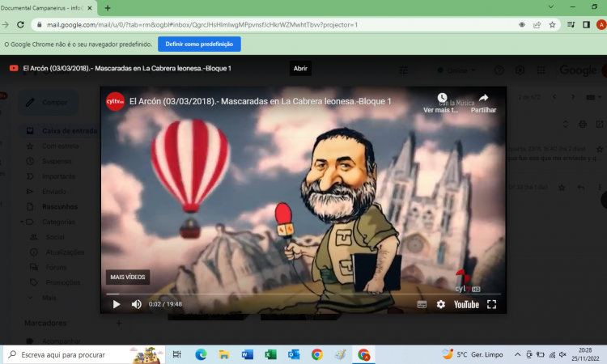
Task: Enter fullscreen video mode
Action: (491, 304)
